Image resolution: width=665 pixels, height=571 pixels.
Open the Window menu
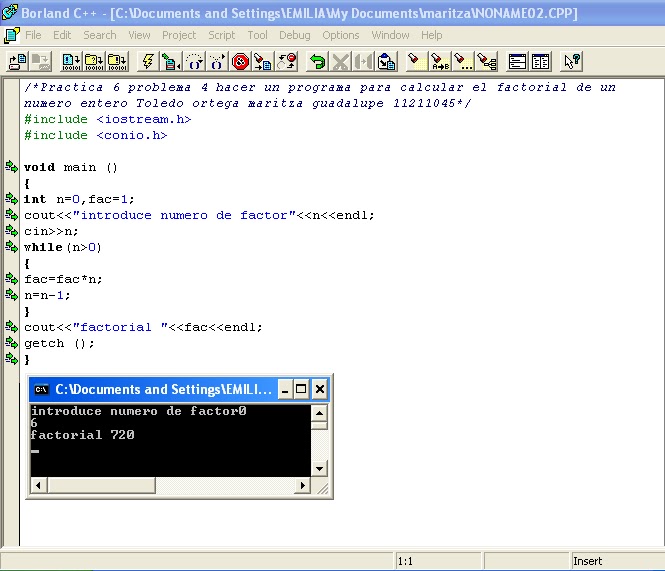[x=390, y=35]
